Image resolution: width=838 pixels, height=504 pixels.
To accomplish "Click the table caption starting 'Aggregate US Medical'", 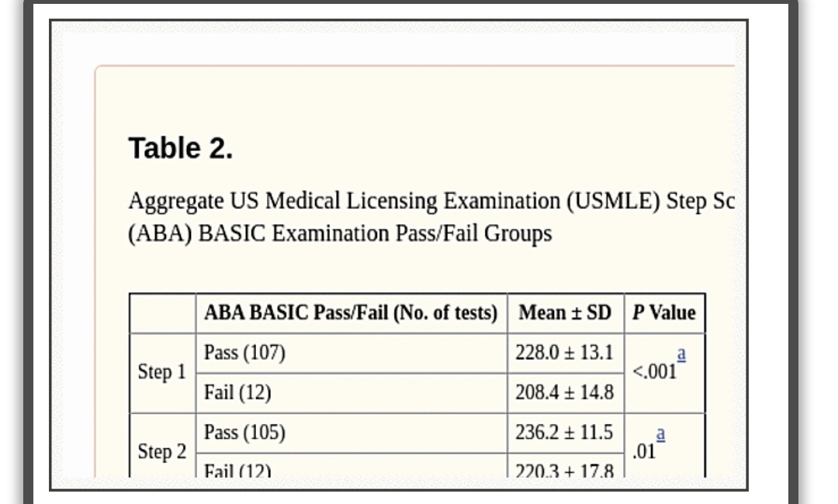I will [x=431, y=202].
